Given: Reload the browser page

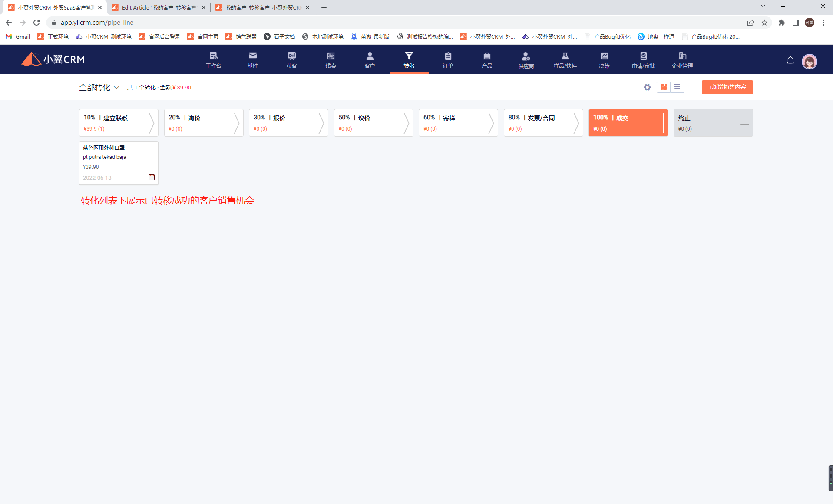Looking at the screenshot, I should pos(36,23).
